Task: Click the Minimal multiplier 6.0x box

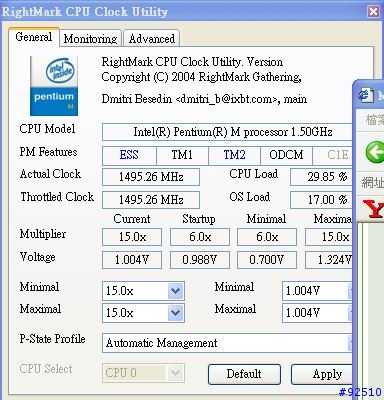Action: [x=267, y=237]
